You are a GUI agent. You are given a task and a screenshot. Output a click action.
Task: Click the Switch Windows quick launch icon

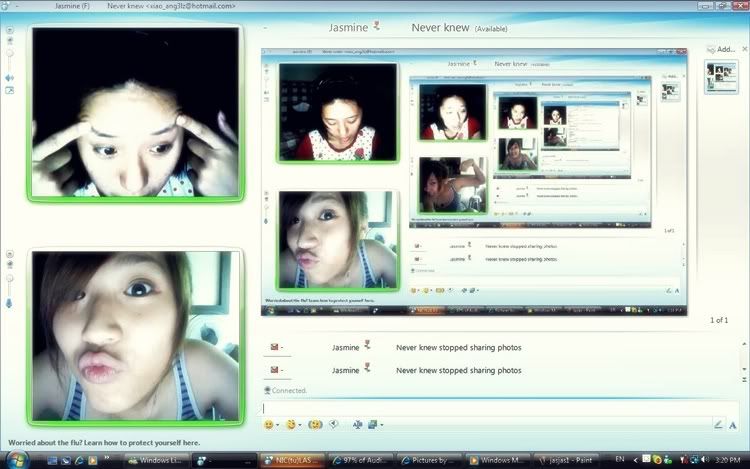(66, 460)
